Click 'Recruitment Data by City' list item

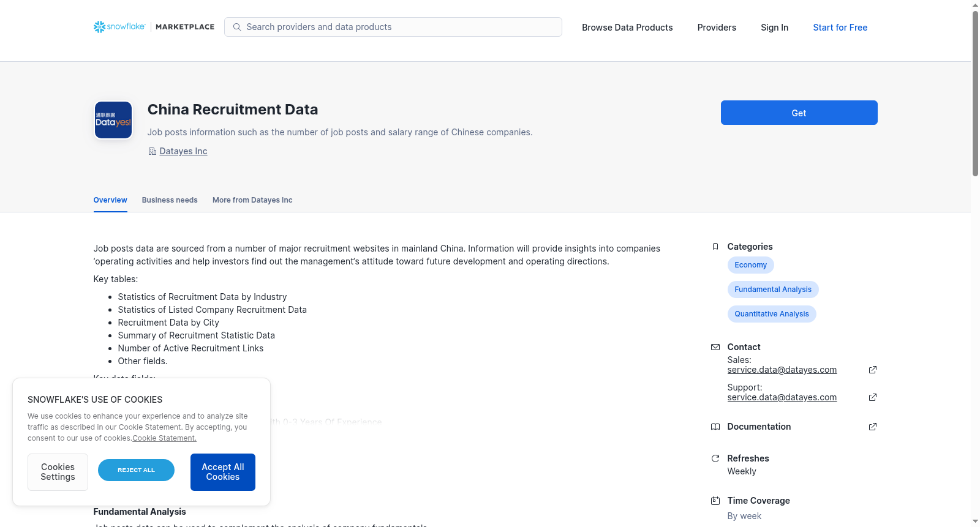pos(168,323)
